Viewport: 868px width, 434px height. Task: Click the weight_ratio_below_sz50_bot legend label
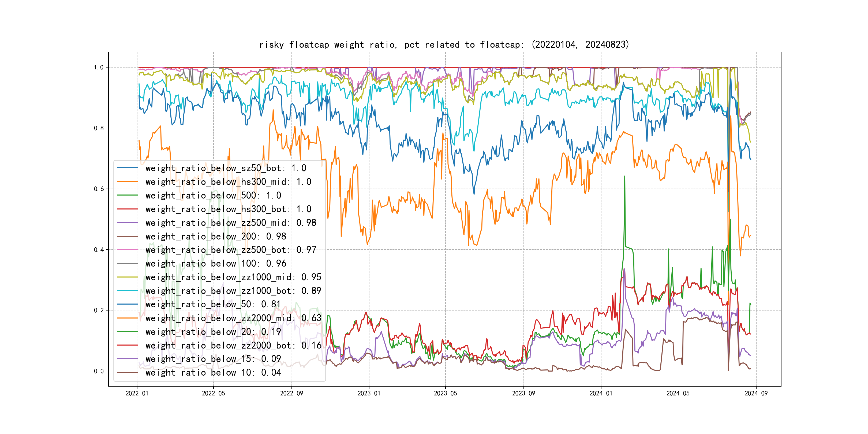(226, 168)
